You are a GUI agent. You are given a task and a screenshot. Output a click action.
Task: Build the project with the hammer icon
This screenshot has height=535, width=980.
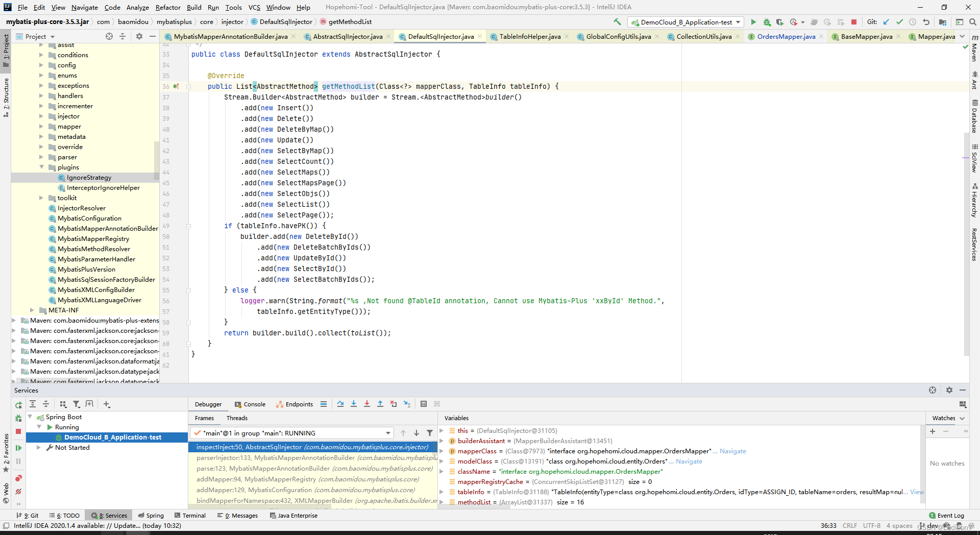[x=617, y=22]
